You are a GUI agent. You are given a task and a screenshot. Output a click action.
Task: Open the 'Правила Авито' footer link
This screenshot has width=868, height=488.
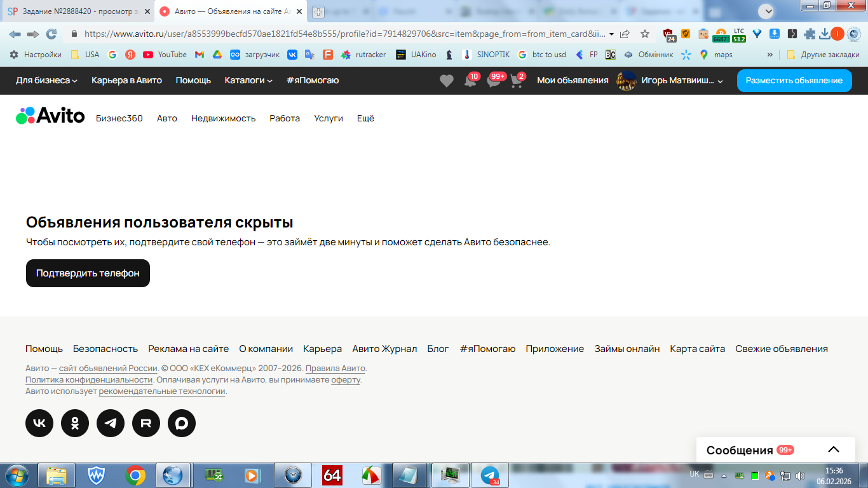336,369
